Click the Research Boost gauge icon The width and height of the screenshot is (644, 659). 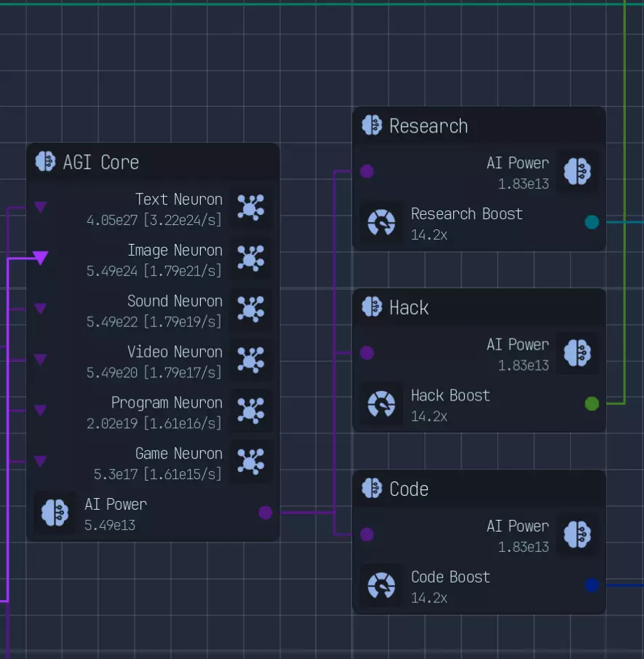(381, 223)
